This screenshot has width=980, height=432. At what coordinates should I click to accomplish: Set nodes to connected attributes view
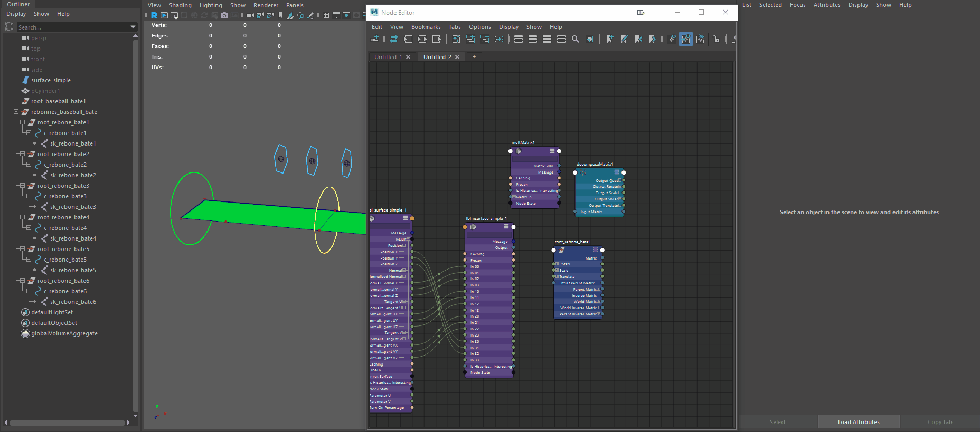533,39
